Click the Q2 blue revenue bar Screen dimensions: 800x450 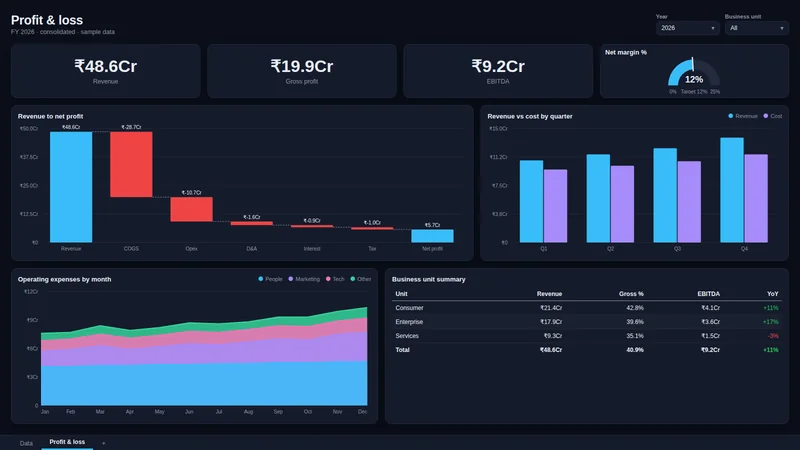coord(598,198)
